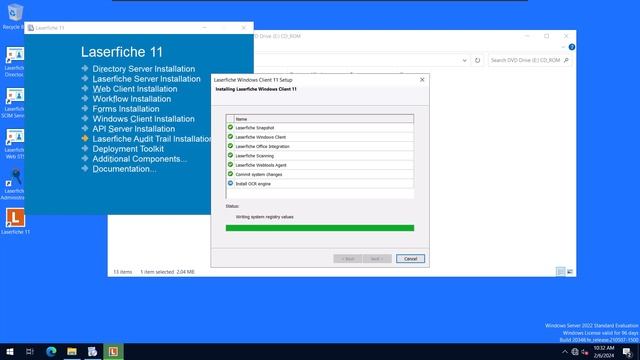This screenshot has width=640, height=360.
Task: Select the Laserfiche Office Integration row
Action: click(x=320, y=146)
